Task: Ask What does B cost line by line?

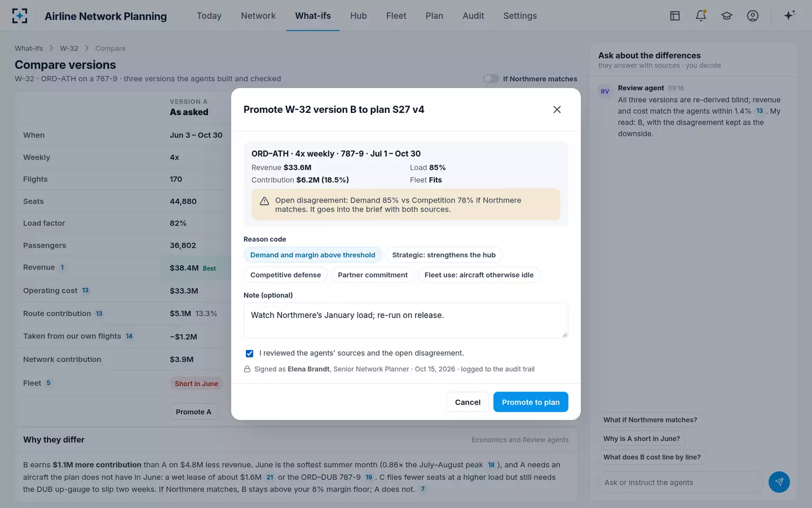Action: (x=652, y=457)
